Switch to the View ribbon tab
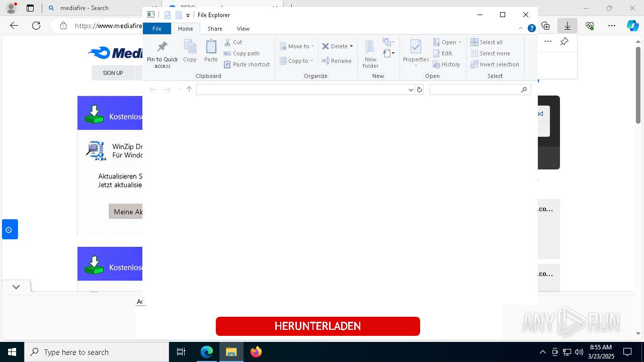Screen dimensions: 644x362 point(243,29)
